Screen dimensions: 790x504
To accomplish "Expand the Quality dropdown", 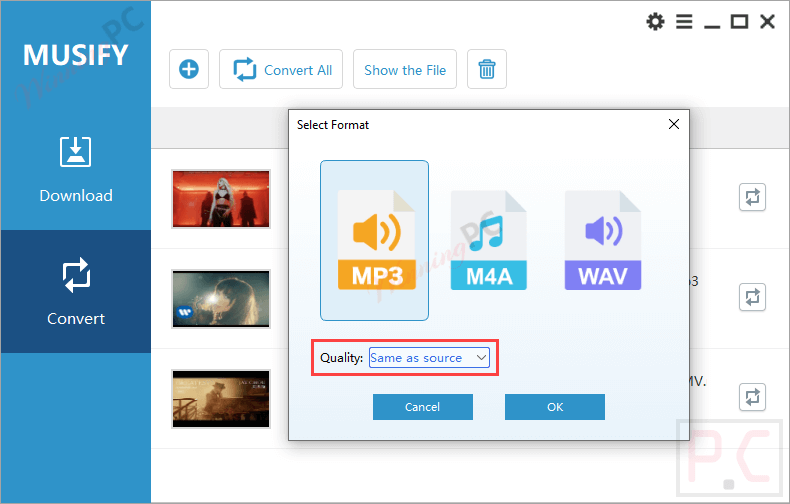I will pyautogui.click(x=429, y=357).
